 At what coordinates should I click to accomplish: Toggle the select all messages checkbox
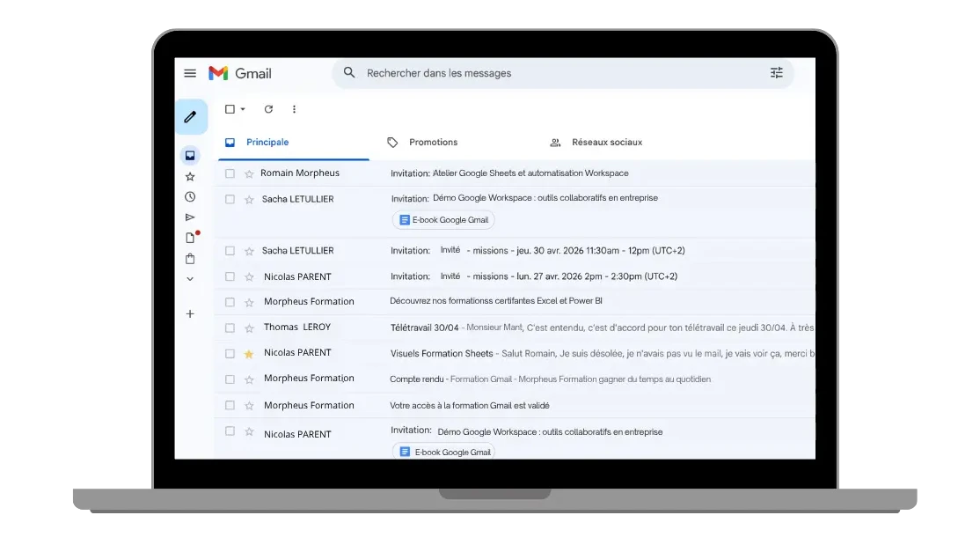[x=230, y=109]
